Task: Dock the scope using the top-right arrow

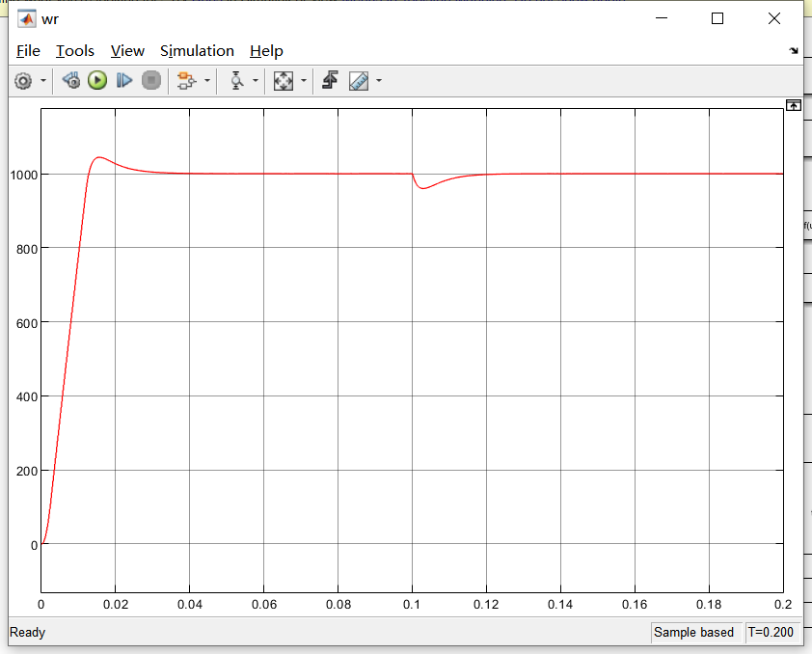Action: coord(793,105)
